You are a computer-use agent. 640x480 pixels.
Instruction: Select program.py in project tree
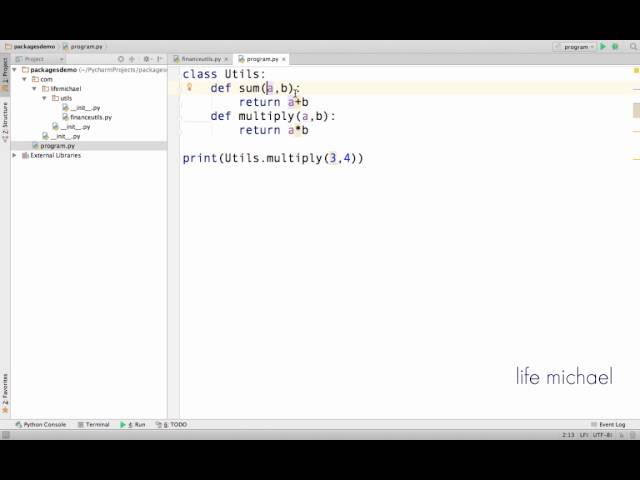53,146
